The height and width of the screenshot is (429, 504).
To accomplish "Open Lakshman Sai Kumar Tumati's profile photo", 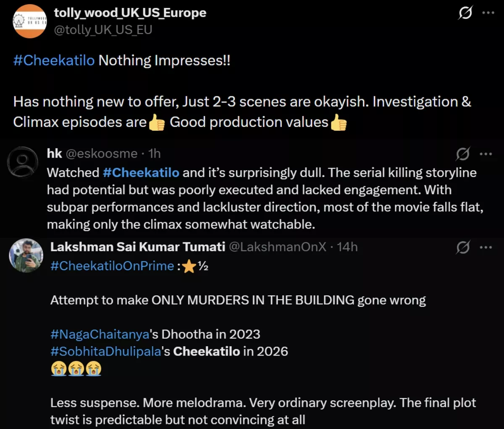I will (x=26, y=255).
